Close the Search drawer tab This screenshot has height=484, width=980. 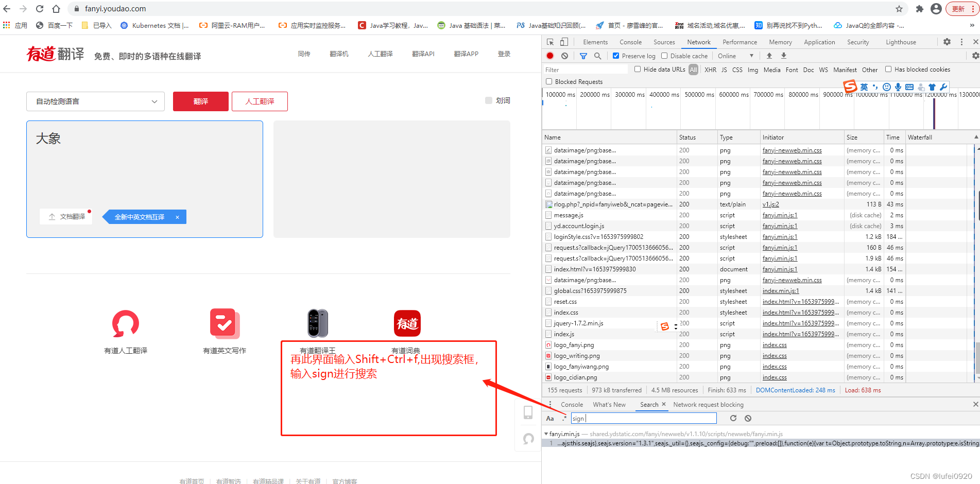[664, 404]
